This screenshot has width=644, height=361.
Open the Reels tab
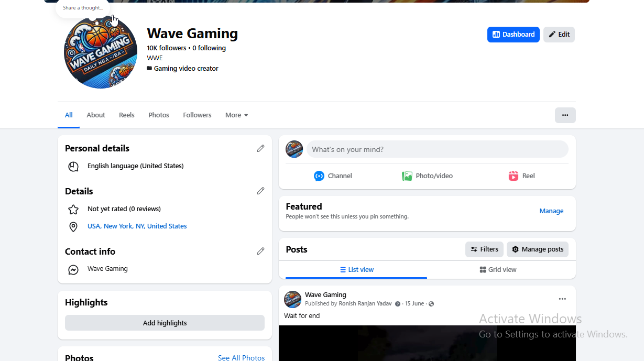(x=127, y=115)
